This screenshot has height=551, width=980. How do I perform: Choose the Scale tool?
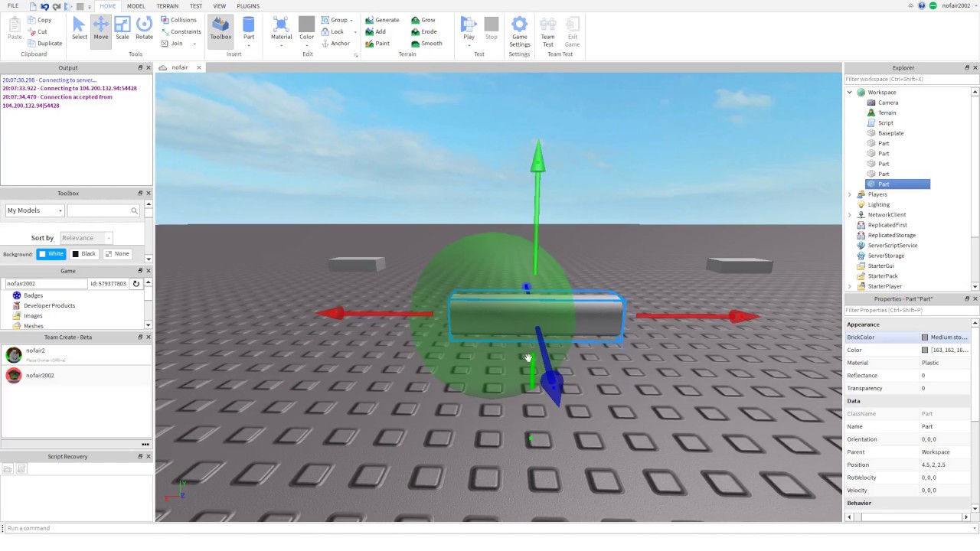coord(122,28)
